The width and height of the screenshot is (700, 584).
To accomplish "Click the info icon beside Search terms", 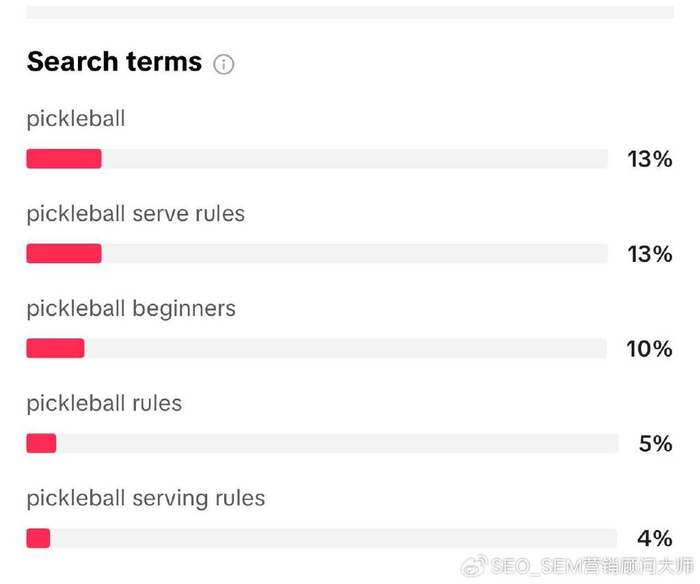I will (224, 64).
